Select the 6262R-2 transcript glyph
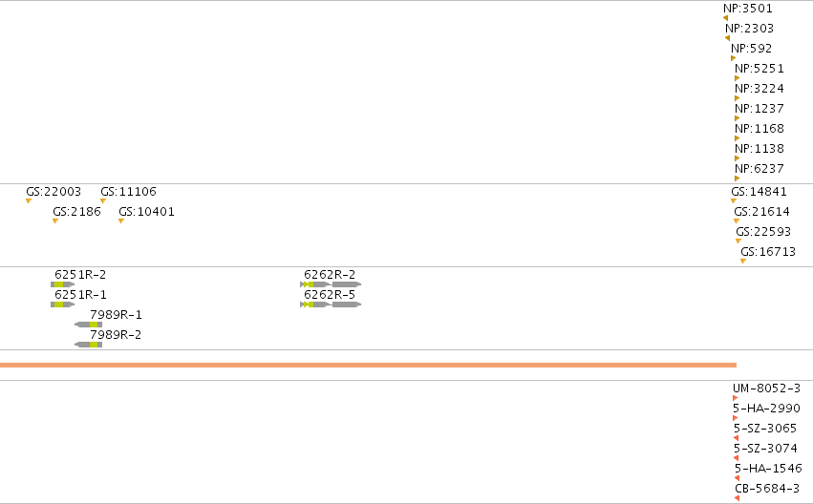This screenshot has width=813, height=504. [x=331, y=284]
